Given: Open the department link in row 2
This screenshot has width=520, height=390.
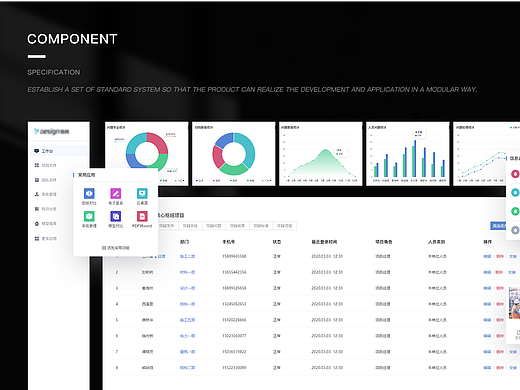Looking at the screenshot, I should click(187, 272).
